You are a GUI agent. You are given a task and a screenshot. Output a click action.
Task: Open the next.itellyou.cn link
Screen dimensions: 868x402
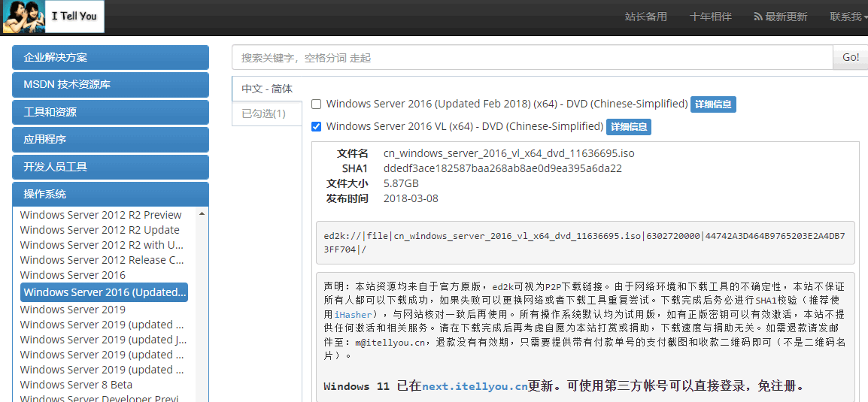tap(475, 386)
